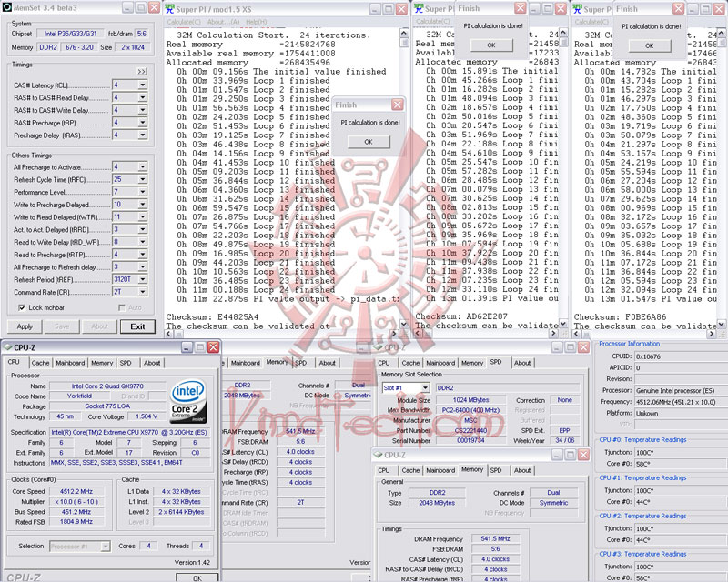
Task: Click the MemSet title bar app icon
Action: 7,8
